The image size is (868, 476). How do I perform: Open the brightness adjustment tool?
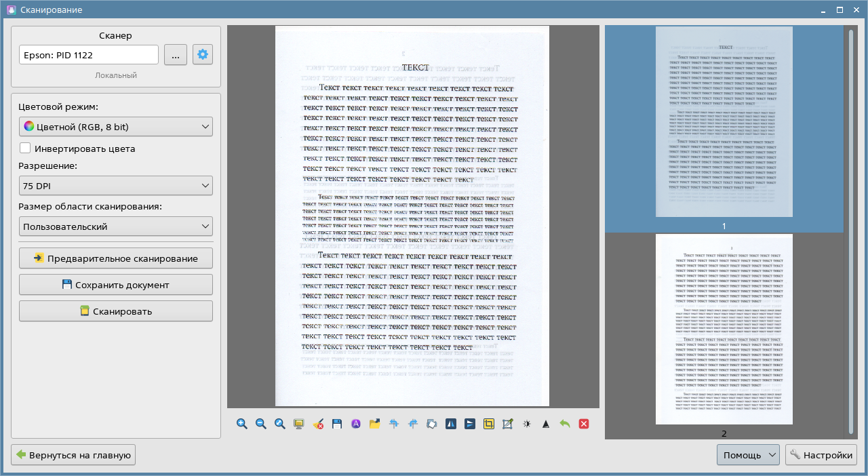point(527,424)
